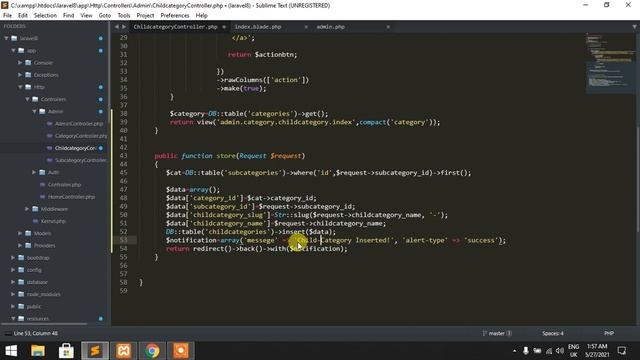640x360 pixels.
Task: Open Microsoft Store from taskbar
Action: click(x=66, y=351)
